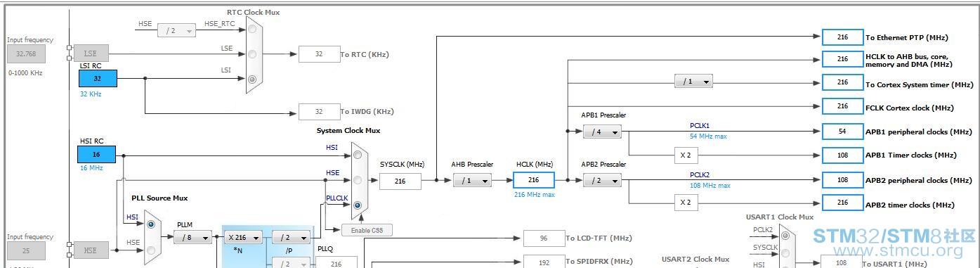980x268 pixels.
Task: Click the HCLK (MHz) 216 field
Action: click(533, 180)
